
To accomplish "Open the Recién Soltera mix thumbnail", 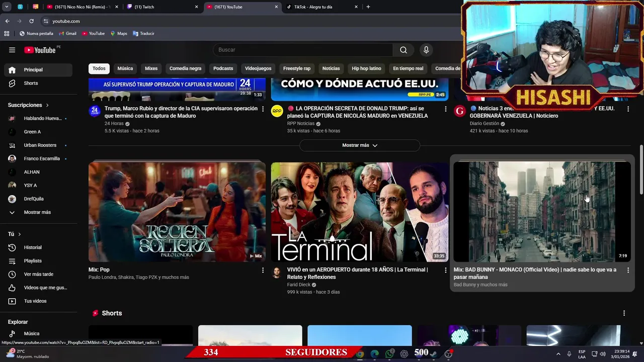I will pyautogui.click(x=177, y=212).
